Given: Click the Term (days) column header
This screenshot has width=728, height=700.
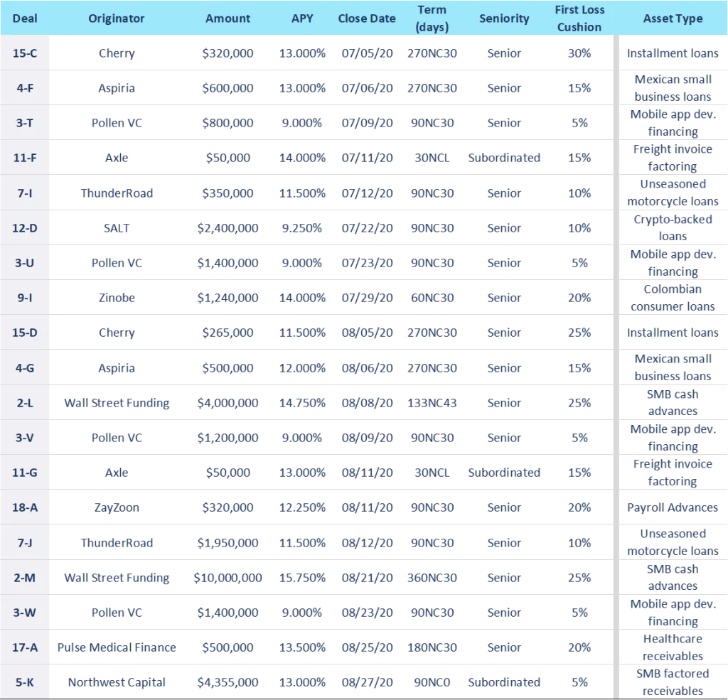Looking at the screenshot, I should pyautogui.click(x=432, y=18).
